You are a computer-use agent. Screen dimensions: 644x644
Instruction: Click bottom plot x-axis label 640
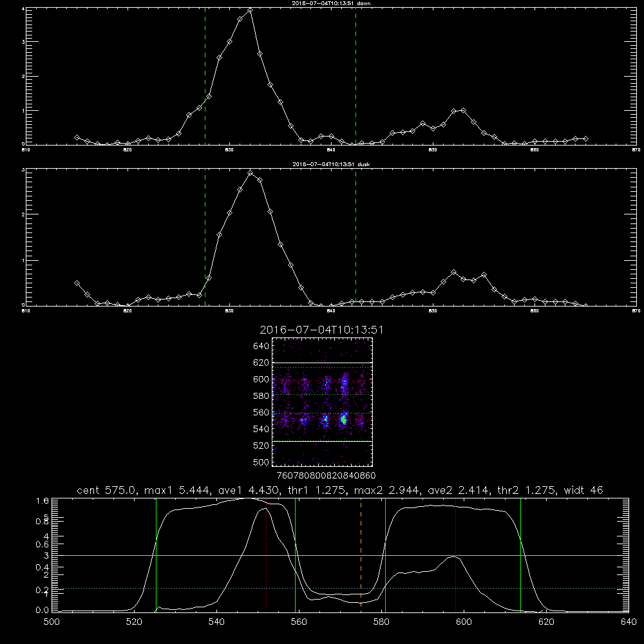(x=629, y=622)
